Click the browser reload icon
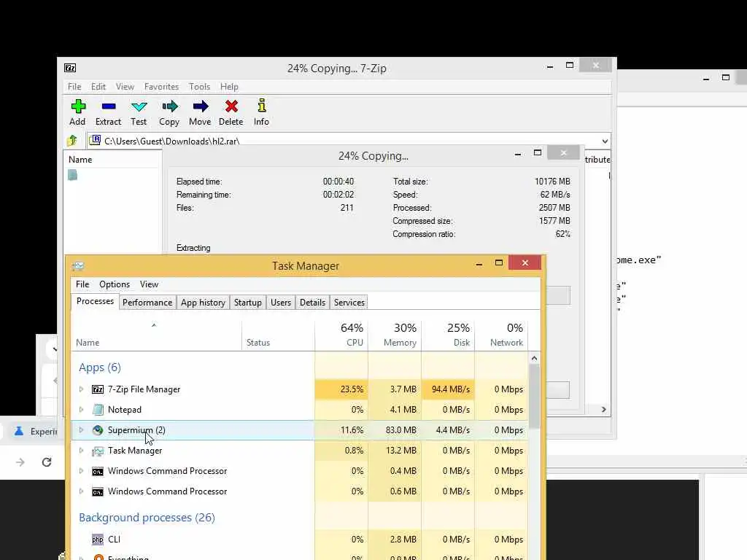The image size is (747, 560). point(47,462)
